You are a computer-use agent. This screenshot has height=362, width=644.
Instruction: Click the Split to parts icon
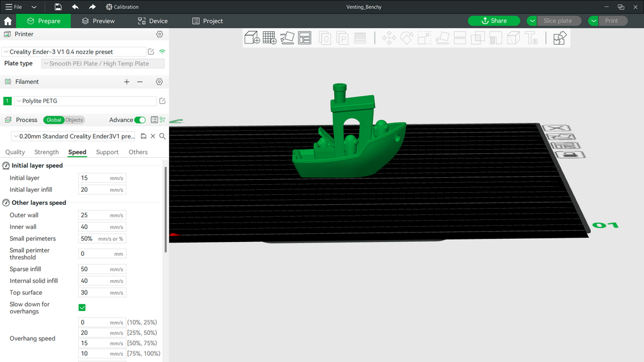click(342, 38)
